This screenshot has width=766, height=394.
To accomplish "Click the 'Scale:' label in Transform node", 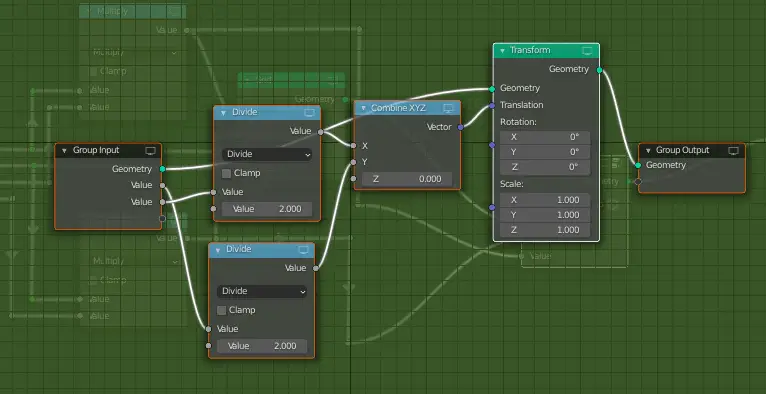I will [511, 185].
